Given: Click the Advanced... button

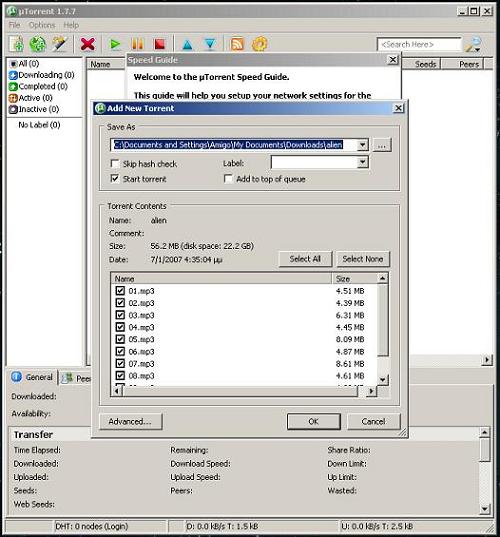Looking at the screenshot, I should [130, 421].
